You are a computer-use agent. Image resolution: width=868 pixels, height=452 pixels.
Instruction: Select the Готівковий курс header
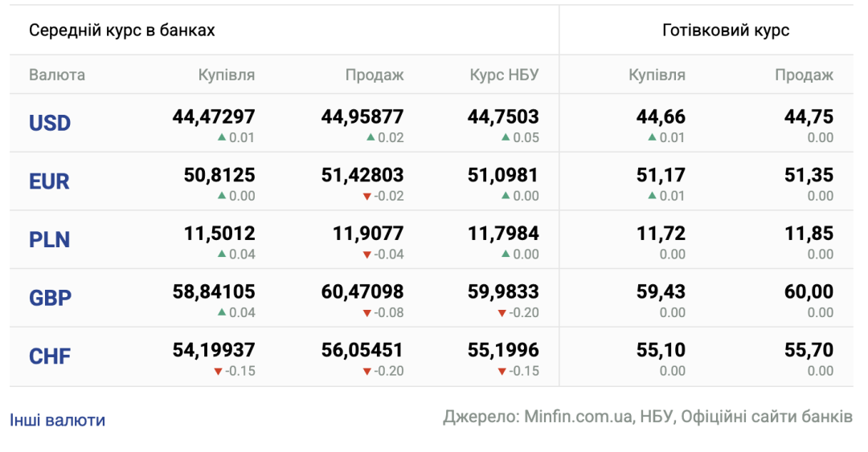click(x=726, y=31)
